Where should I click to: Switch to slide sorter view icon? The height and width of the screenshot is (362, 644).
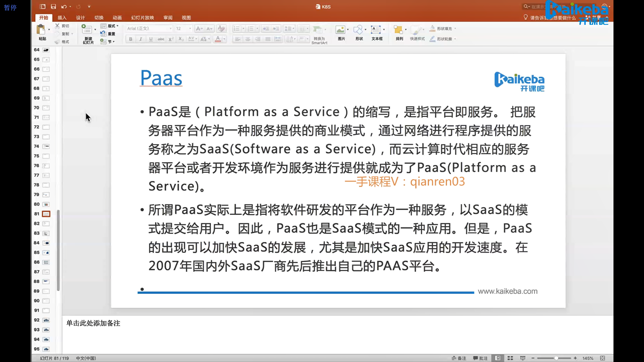(x=510, y=358)
